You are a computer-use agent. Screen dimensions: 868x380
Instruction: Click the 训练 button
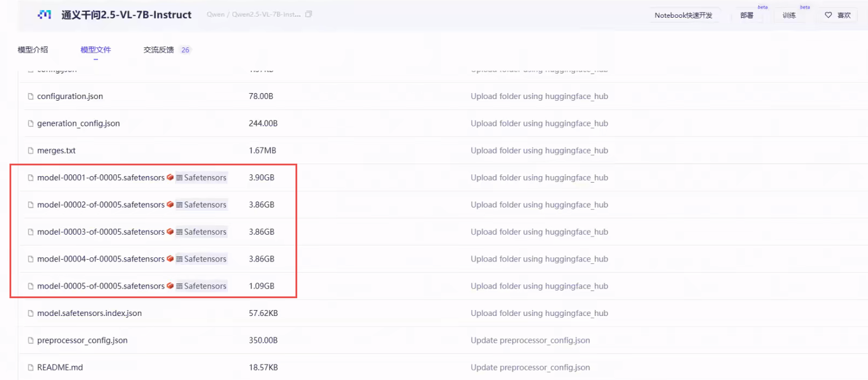pos(789,15)
